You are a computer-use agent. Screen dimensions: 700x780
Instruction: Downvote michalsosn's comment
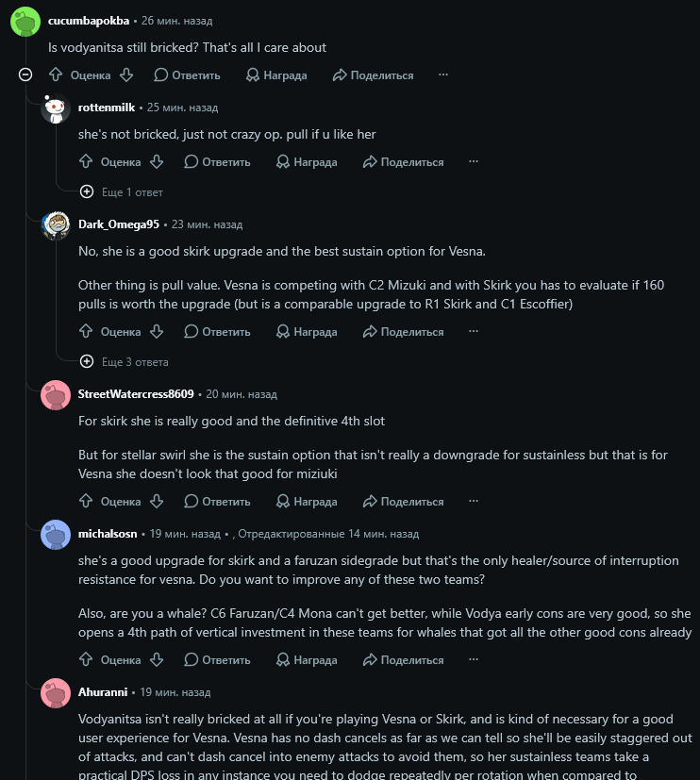click(x=157, y=659)
